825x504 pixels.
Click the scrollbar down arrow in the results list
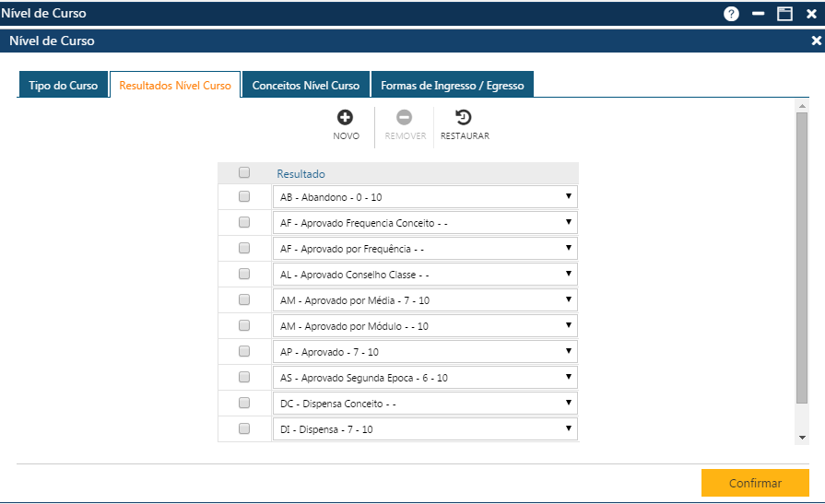point(802,438)
